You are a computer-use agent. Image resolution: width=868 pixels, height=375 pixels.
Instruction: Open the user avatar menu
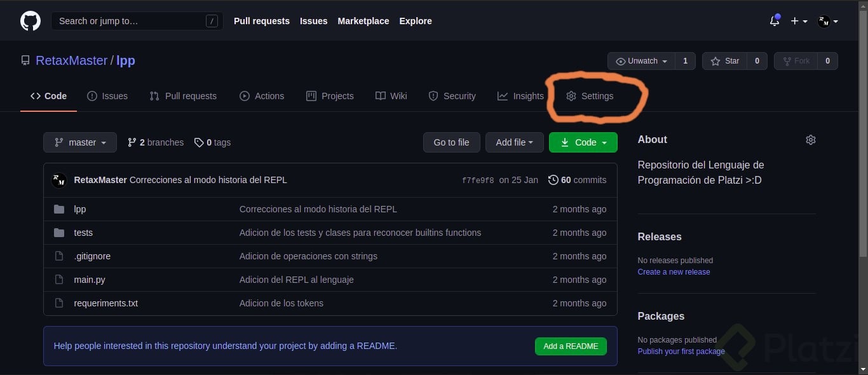[x=828, y=21]
